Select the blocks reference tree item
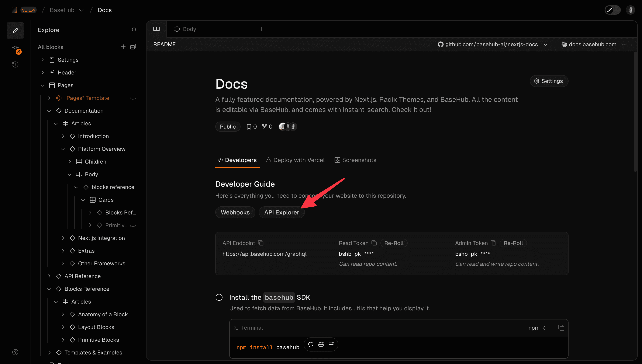This screenshot has width=642, height=364. [x=113, y=187]
